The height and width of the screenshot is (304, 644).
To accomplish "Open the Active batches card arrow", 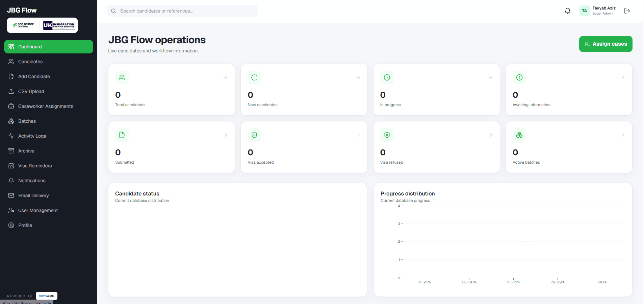I will coord(623,135).
